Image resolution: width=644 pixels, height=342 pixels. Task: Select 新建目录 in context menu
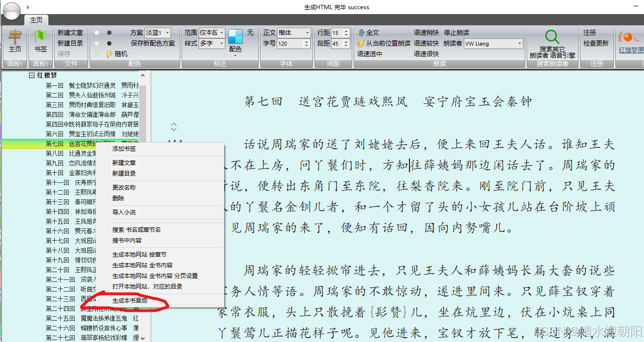(124, 173)
